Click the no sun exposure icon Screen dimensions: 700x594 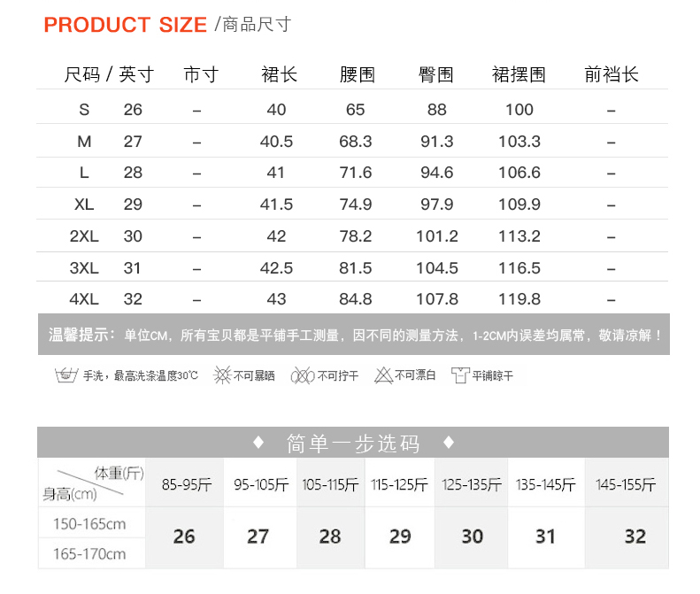pos(222,375)
